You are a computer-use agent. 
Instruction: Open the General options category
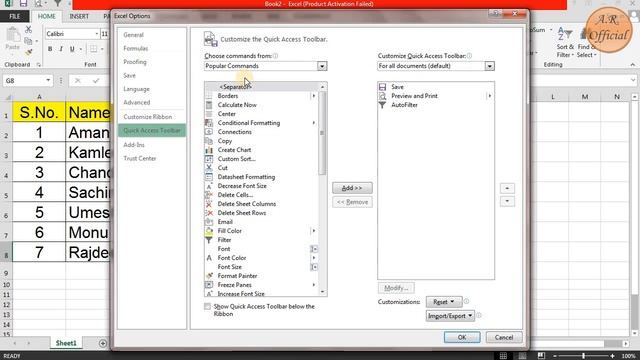(133, 35)
